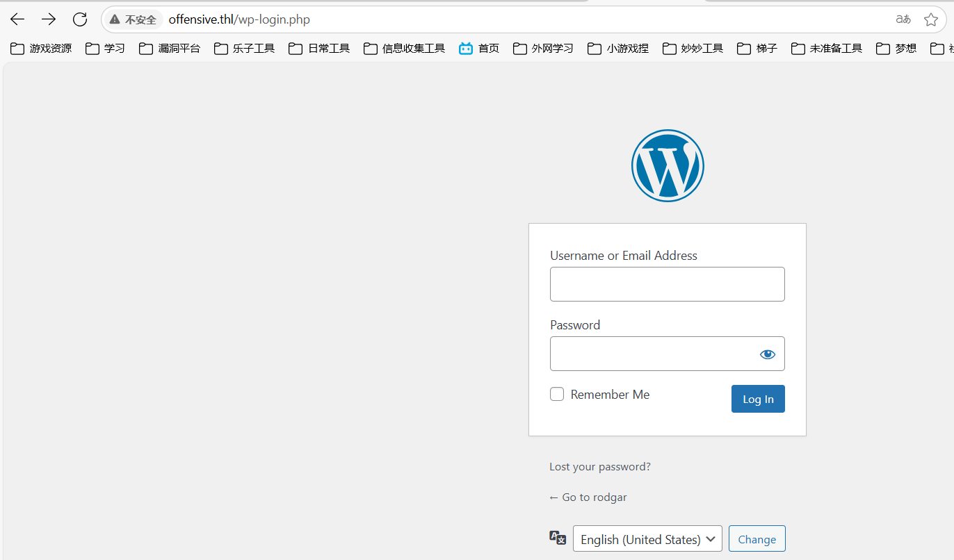The width and height of the screenshot is (954, 560).
Task: Tick the Remember Me checkbox
Action: coord(557,394)
